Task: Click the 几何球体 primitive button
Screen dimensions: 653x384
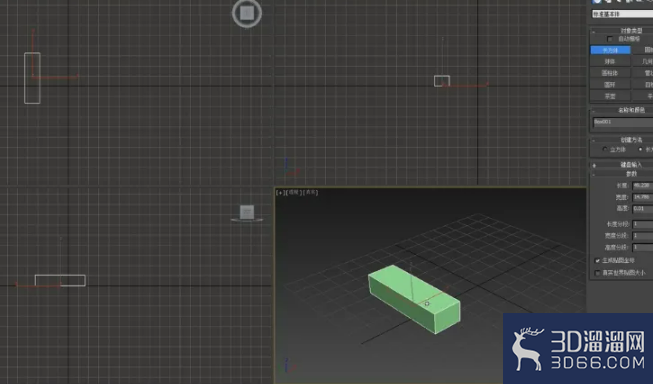Action: [643, 62]
